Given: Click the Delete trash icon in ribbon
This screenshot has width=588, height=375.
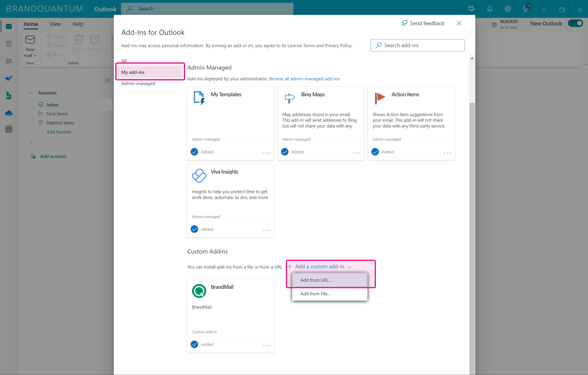Looking at the screenshot, I should click(79, 39).
